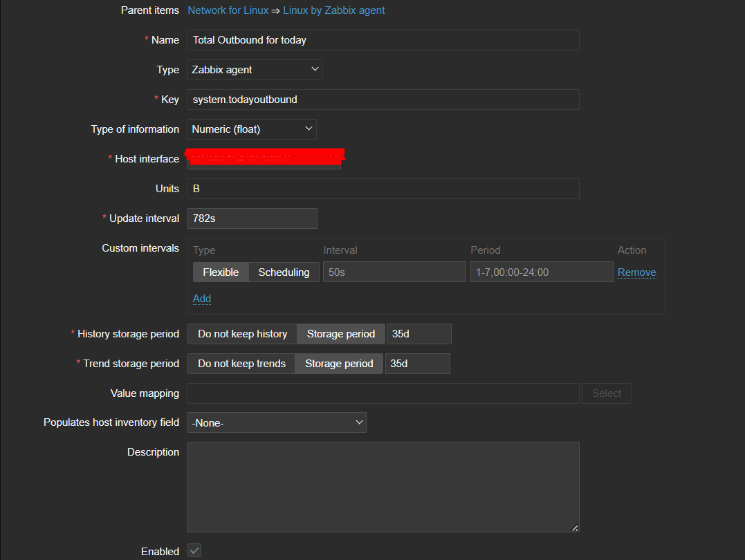The width and height of the screenshot is (745, 560).
Task: Select the Flexible custom interval type
Action: pyautogui.click(x=221, y=272)
